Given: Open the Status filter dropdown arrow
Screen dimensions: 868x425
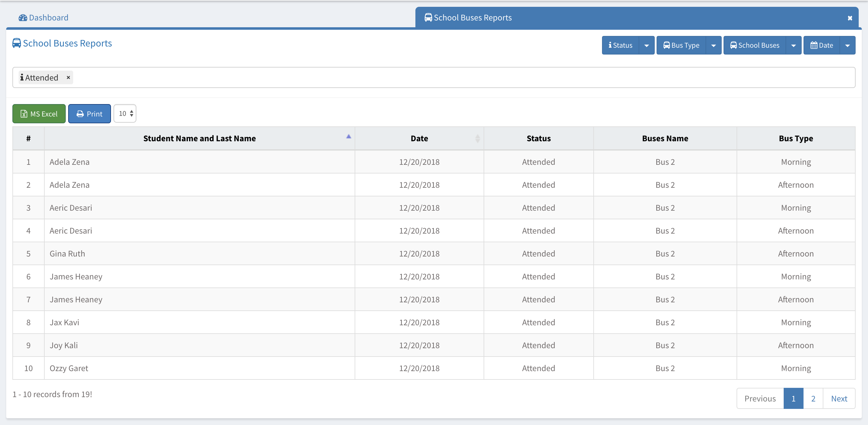Looking at the screenshot, I should 647,45.
